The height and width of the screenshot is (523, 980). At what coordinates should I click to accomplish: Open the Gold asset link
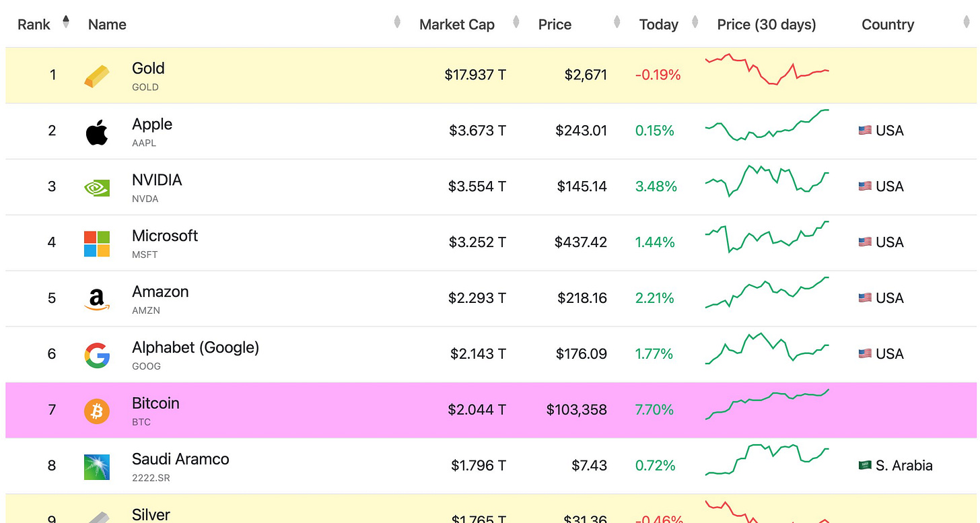click(x=148, y=68)
